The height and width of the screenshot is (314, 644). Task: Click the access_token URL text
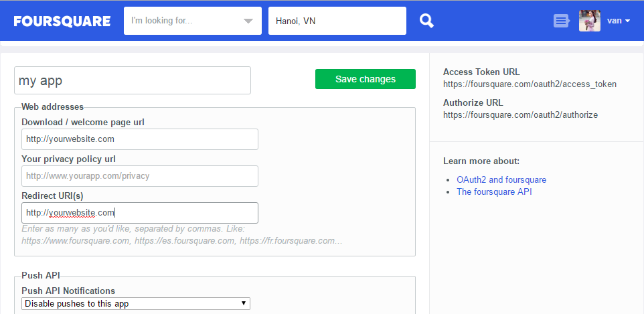tap(530, 84)
